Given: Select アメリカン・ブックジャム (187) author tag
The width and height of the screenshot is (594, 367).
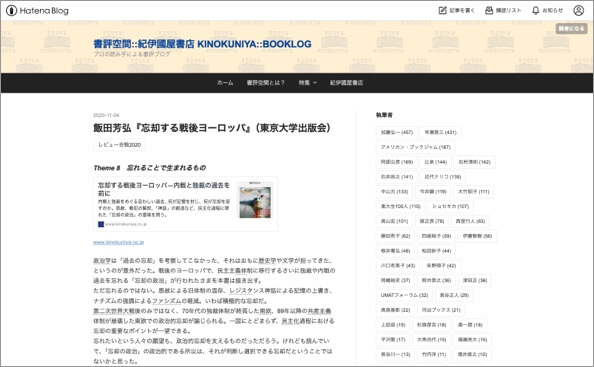Looking at the screenshot, I should [x=416, y=147].
